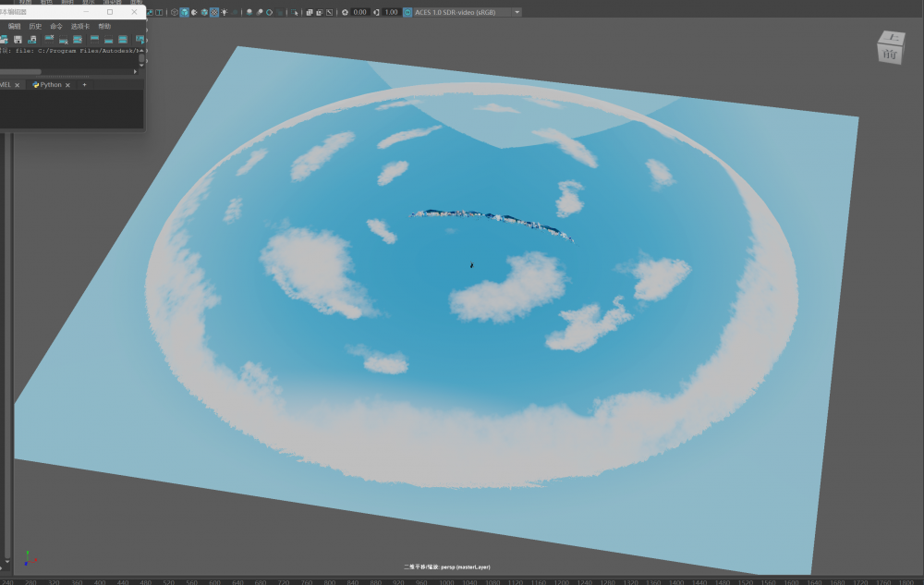The width and height of the screenshot is (924, 585).
Task: Click the history pane horizontal scrollbar
Action: click(22, 71)
